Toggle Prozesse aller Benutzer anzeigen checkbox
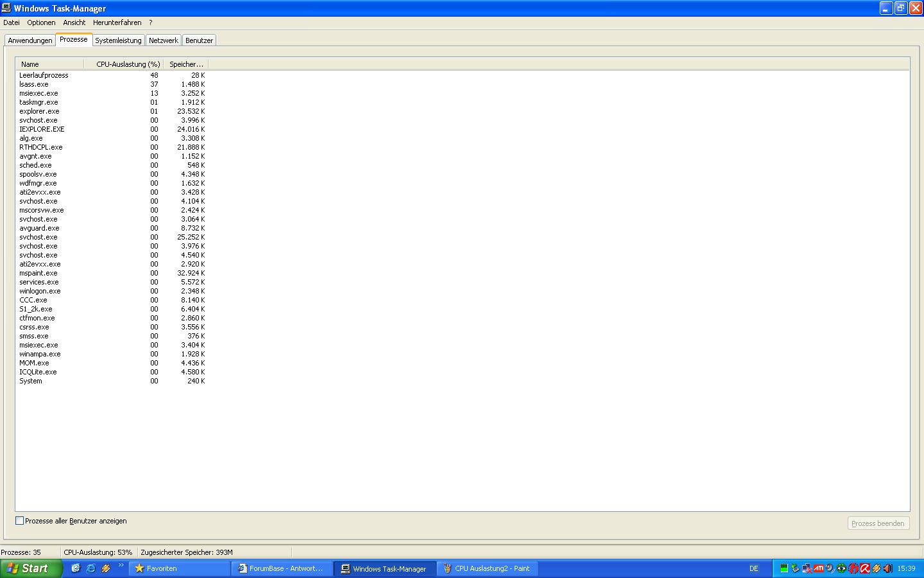Viewport: 924px width, 578px height. pyautogui.click(x=19, y=521)
